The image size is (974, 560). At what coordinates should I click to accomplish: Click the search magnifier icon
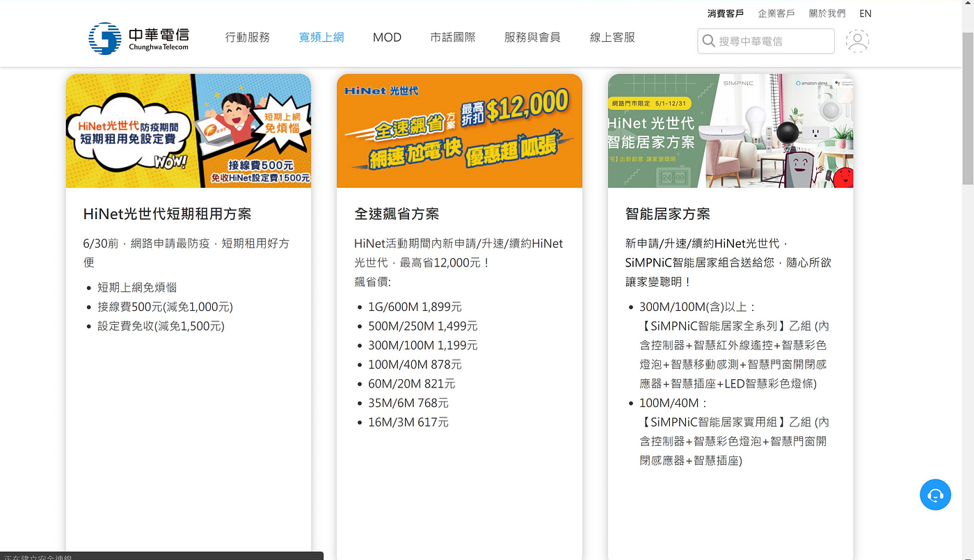point(709,41)
